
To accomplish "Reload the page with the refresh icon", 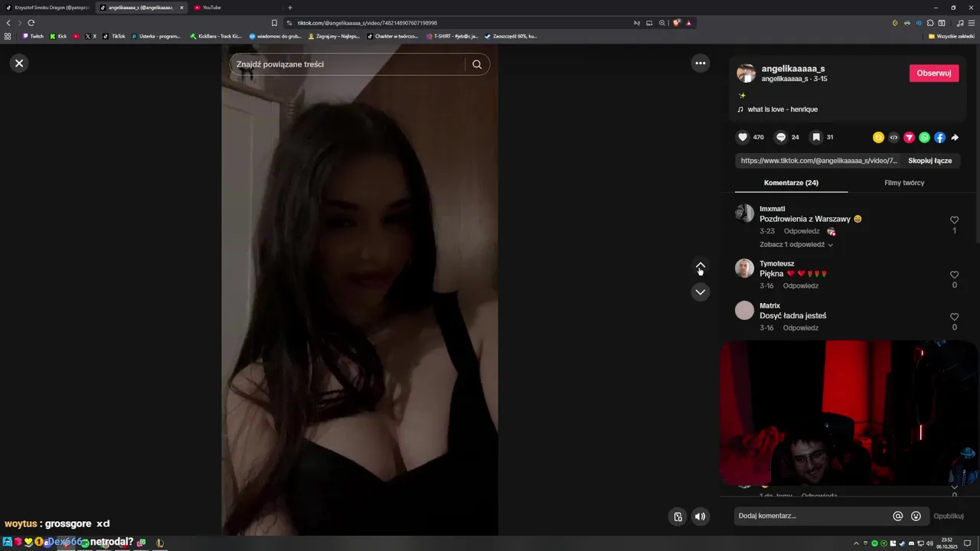I will [x=31, y=23].
